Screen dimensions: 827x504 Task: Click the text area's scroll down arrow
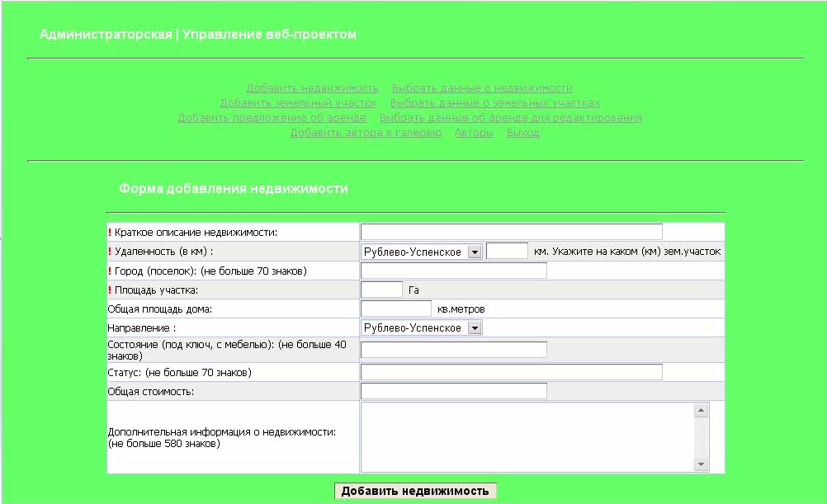[701, 464]
